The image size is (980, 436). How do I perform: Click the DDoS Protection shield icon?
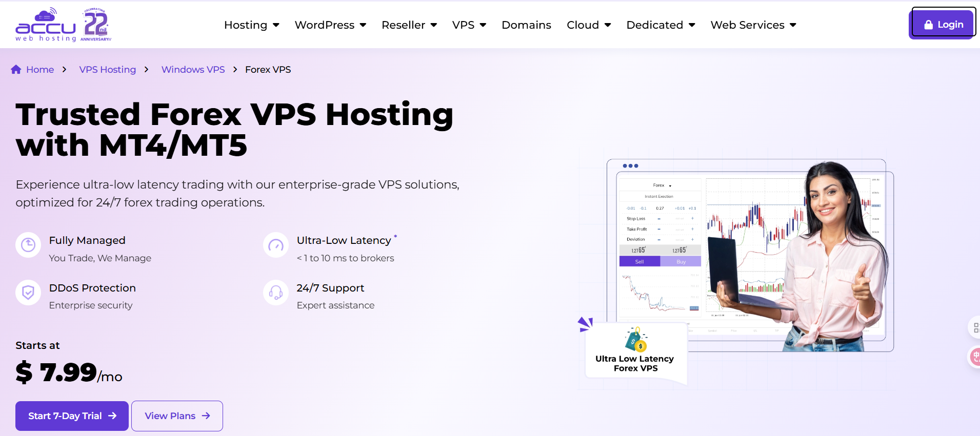tap(28, 293)
